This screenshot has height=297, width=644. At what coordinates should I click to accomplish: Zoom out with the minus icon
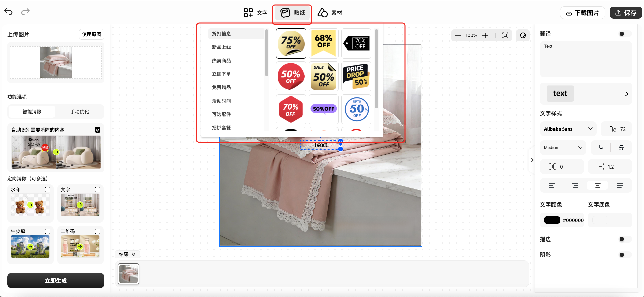458,35
